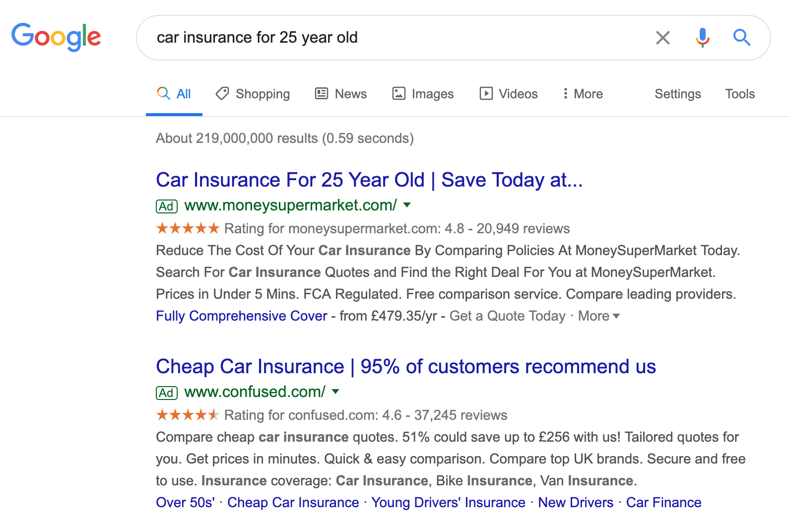790x532 pixels.
Task: Expand moneysupermarket.com URL dropdown arrow
Action: tap(407, 205)
